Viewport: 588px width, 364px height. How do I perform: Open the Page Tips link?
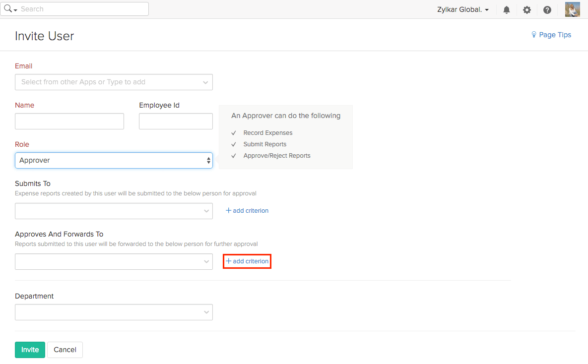555,35
